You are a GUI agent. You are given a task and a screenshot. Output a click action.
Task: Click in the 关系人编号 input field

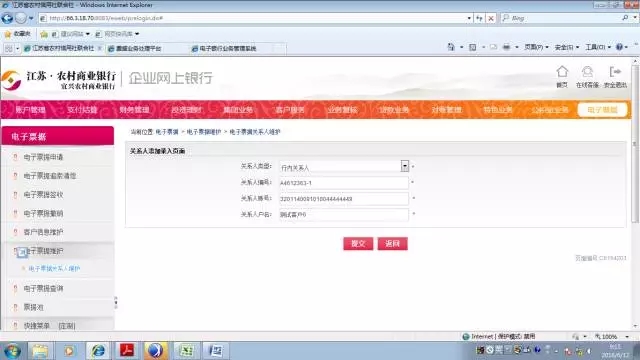(x=343, y=183)
